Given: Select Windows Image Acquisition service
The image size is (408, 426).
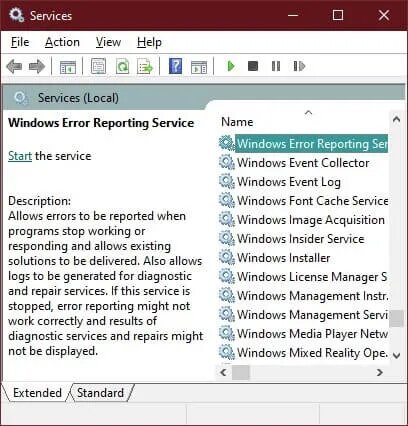Looking at the screenshot, I should tap(303, 220).
